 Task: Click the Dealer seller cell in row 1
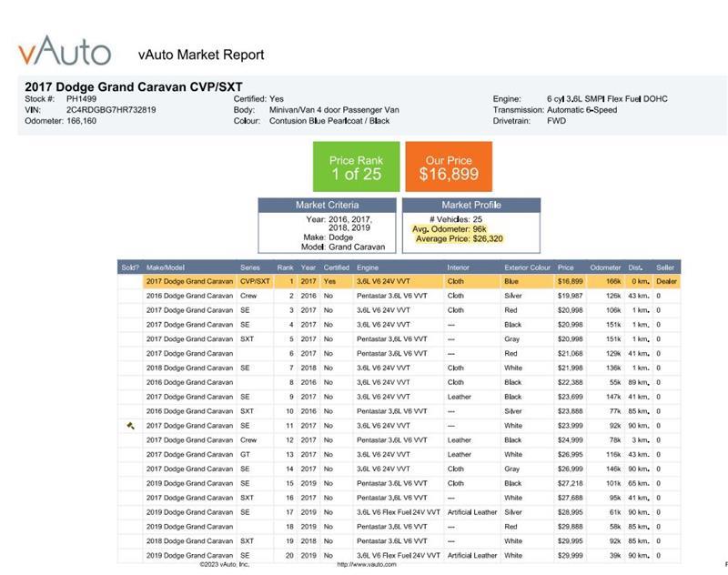[666, 281]
